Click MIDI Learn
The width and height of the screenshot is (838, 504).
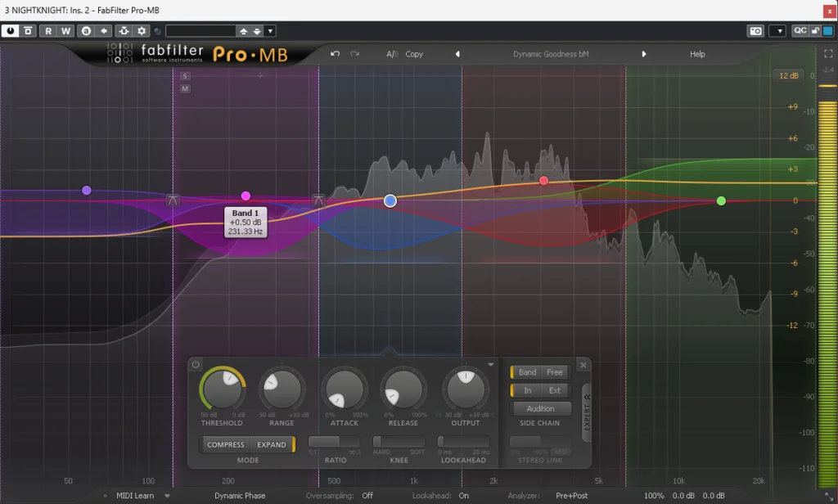tap(135, 496)
